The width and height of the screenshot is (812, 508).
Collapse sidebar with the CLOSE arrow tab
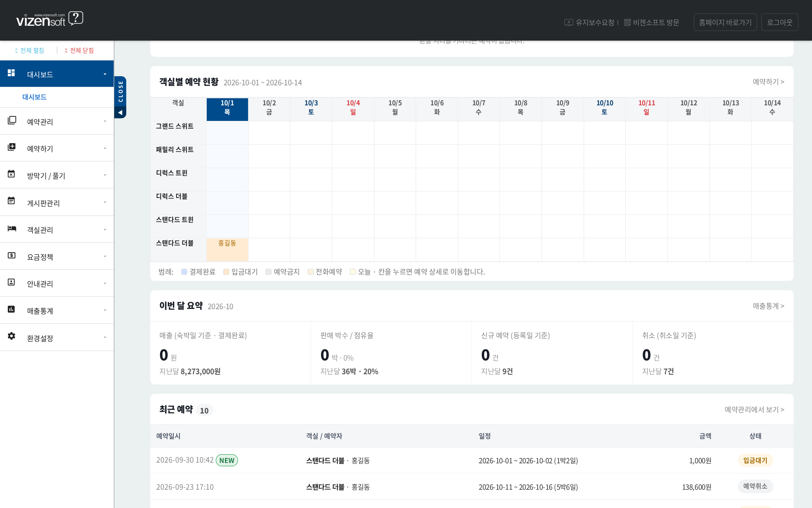[x=120, y=97]
